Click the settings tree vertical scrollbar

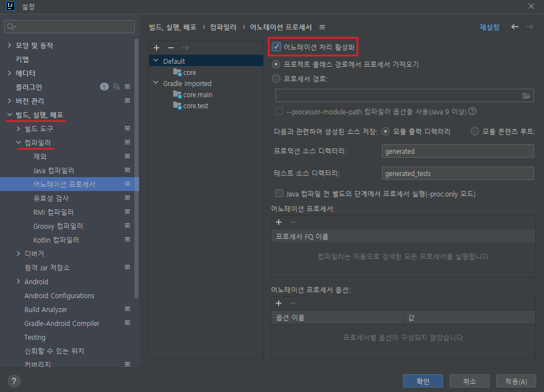click(x=137, y=168)
